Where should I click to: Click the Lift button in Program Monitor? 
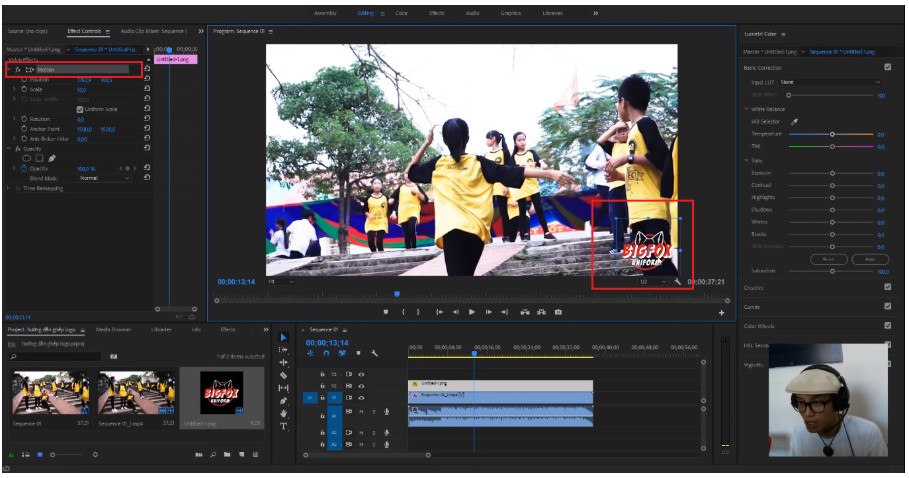(x=525, y=312)
